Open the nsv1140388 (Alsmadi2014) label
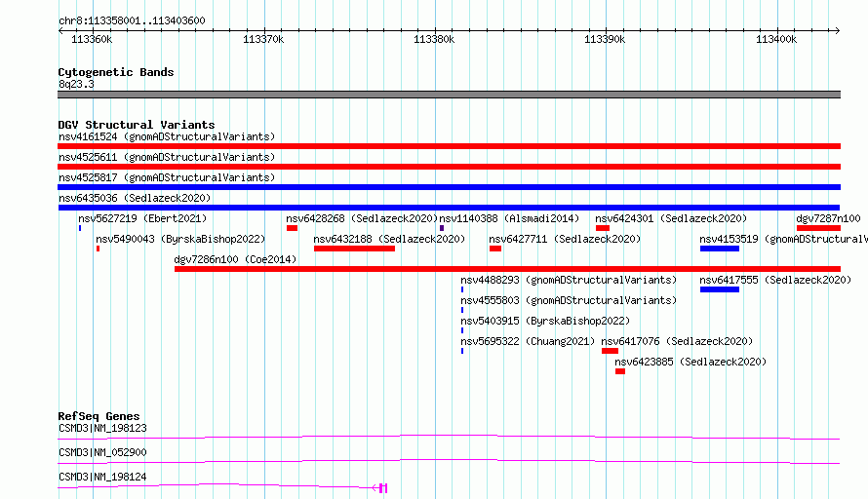The width and height of the screenshot is (868, 499). tap(509, 218)
